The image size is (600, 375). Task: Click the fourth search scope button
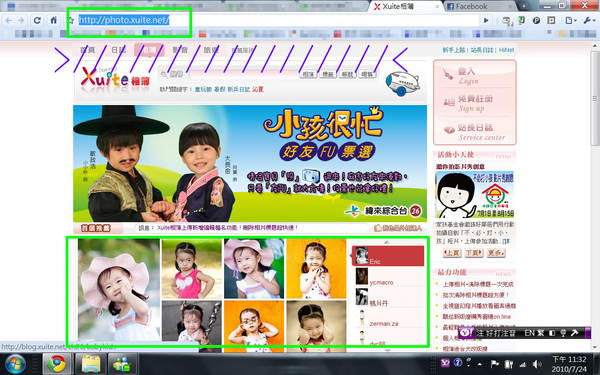coord(367,74)
